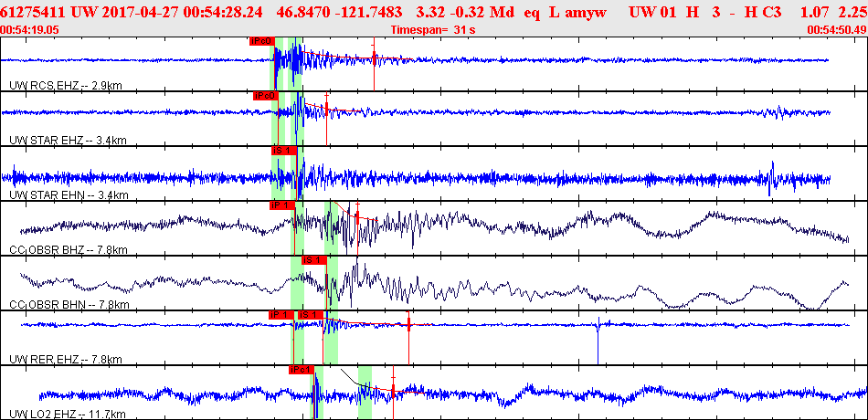Click the late spike on STAR EHN trace

click(x=770, y=178)
